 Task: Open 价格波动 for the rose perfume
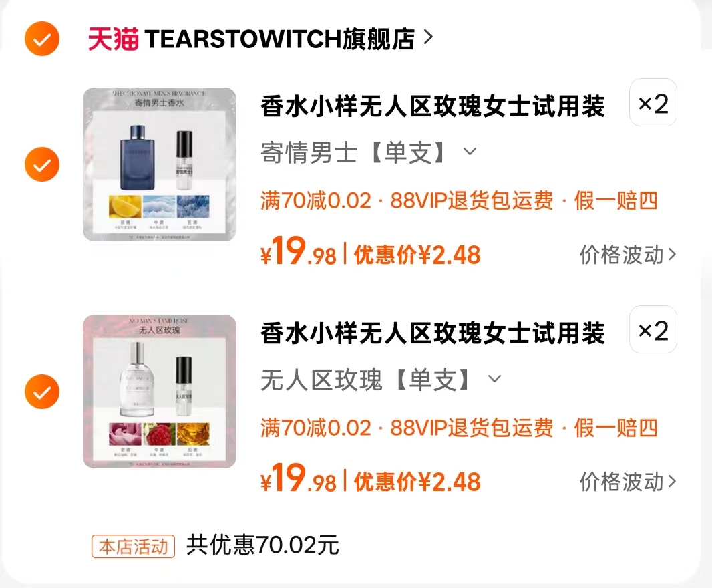tap(628, 482)
